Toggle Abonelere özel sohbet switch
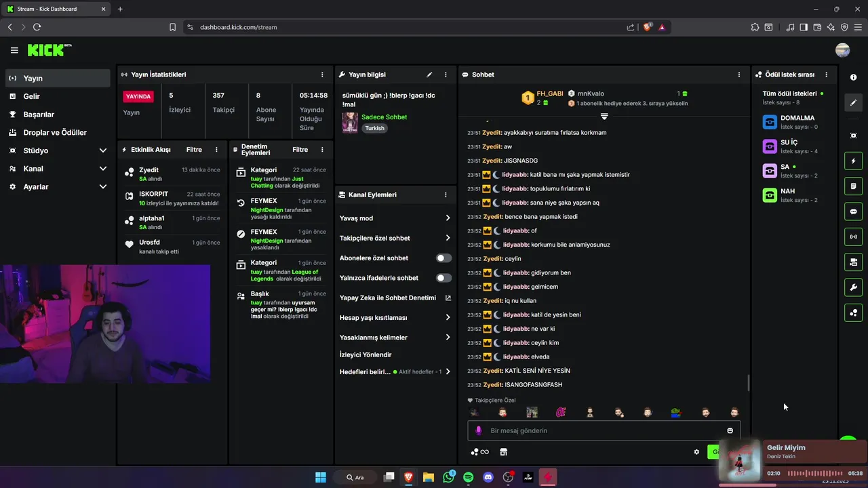 pos(443,258)
